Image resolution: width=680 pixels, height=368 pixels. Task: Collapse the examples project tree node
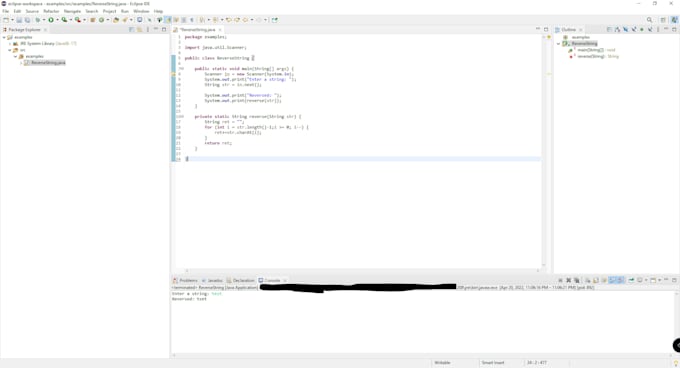[4, 38]
